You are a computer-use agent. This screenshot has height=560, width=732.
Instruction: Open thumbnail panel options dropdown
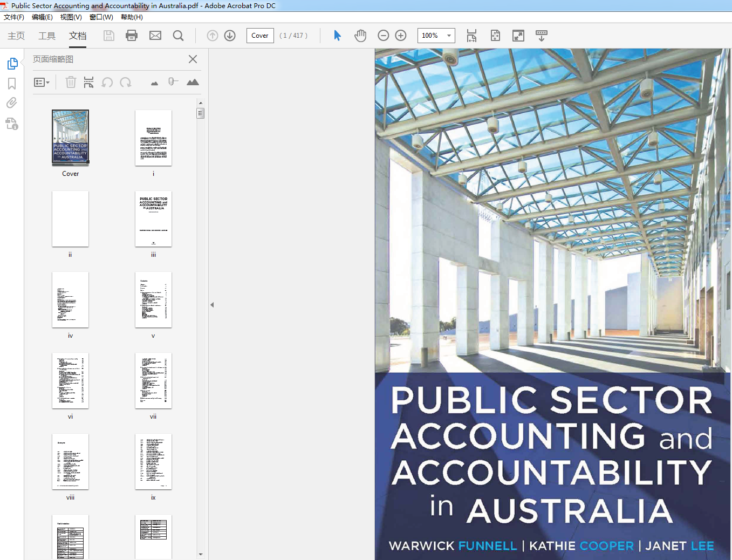click(42, 83)
